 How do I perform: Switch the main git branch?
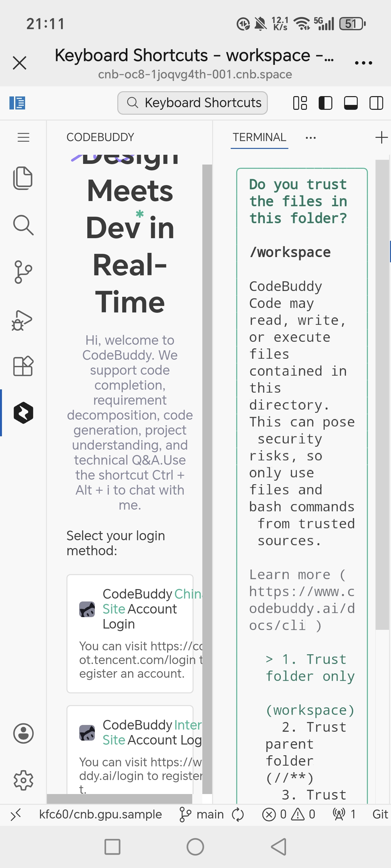[201, 815]
